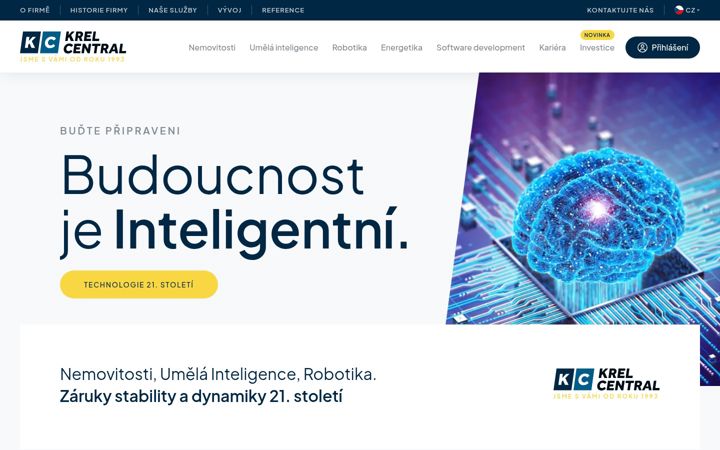
Task: Click Záruky stability a dynamiky text
Action: click(x=201, y=396)
